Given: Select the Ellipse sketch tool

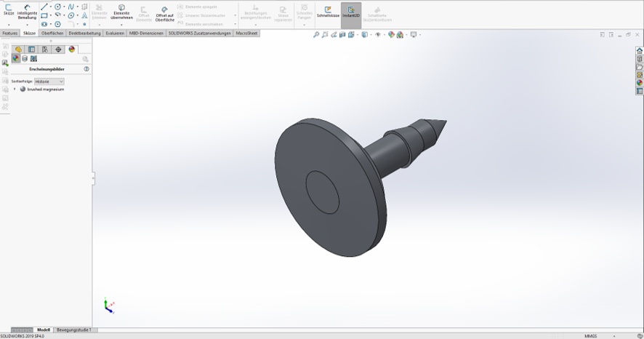Looking at the screenshot, I should (x=71, y=15).
